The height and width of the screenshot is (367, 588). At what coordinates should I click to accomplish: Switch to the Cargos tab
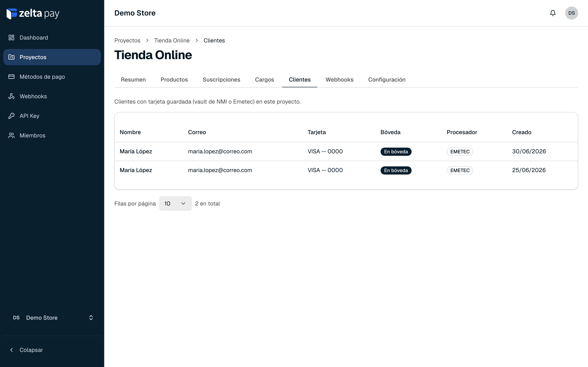(264, 80)
